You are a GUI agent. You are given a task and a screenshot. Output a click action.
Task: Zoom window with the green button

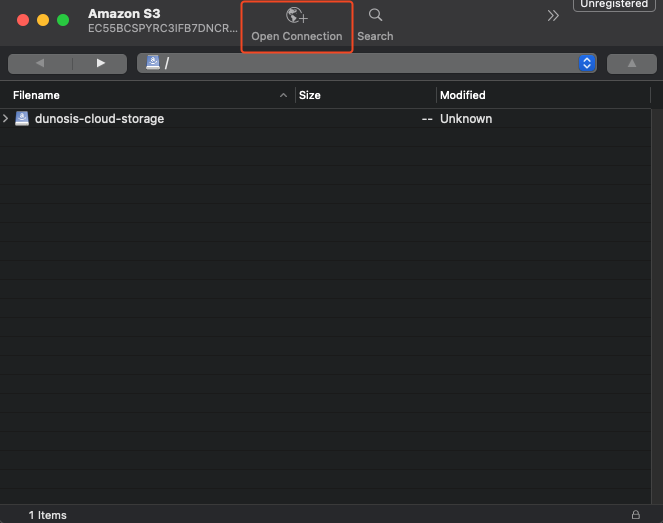coord(63,20)
